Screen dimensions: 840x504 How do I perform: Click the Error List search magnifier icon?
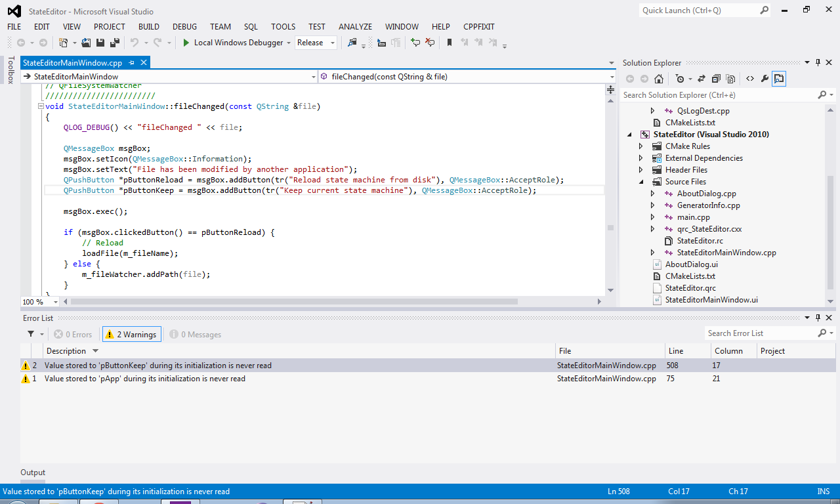click(x=822, y=333)
